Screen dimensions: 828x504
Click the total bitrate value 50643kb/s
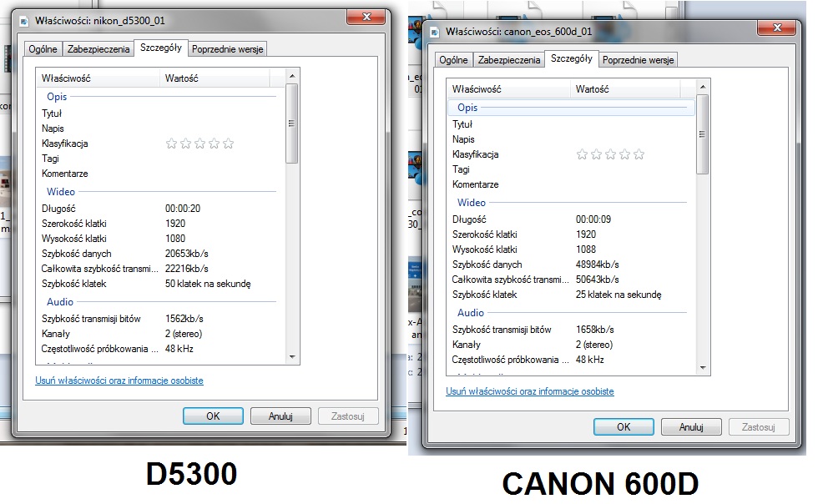[598, 280]
